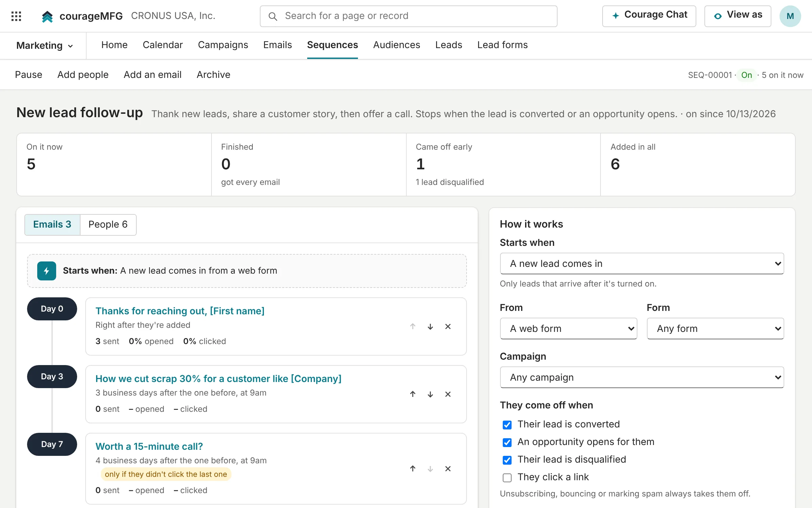Click the disabled up arrow on Day 0 email
The height and width of the screenshot is (508, 812).
(x=413, y=326)
